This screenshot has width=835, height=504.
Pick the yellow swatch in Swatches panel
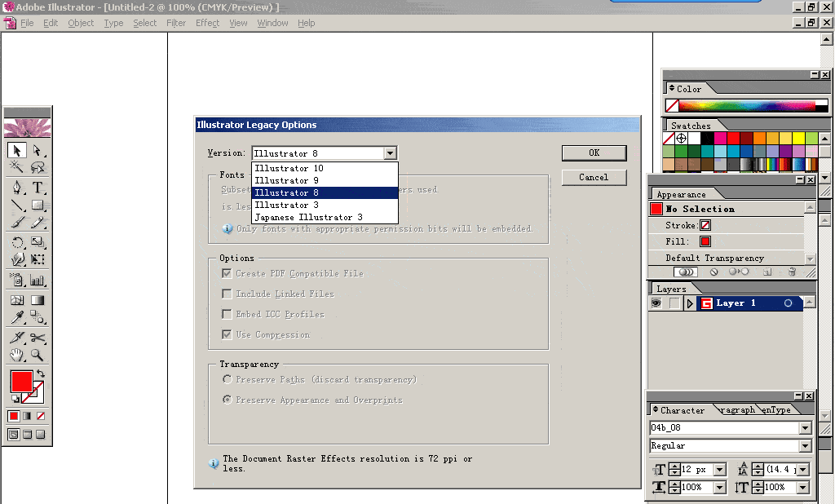click(798, 139)
